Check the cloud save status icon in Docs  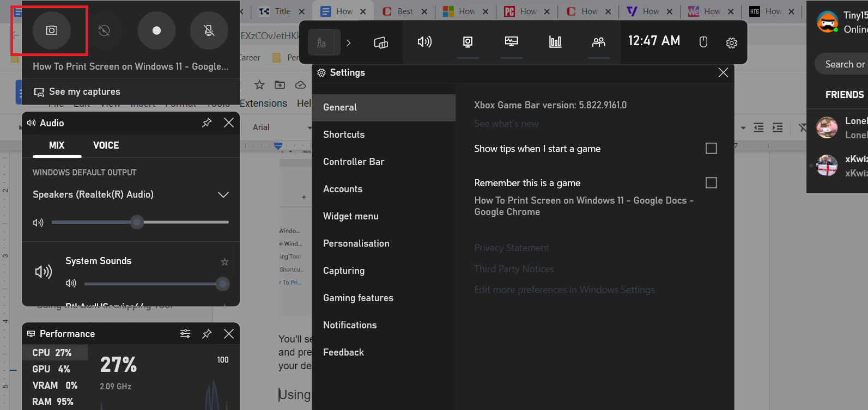click(x=300, y=85)
